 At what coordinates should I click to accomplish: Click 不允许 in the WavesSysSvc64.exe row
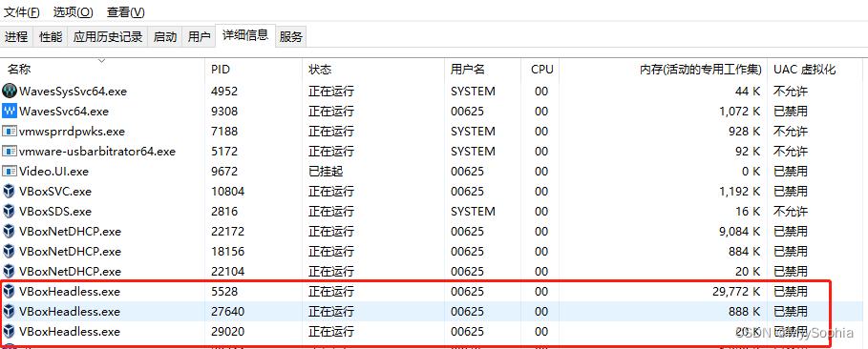pos(791,92)
